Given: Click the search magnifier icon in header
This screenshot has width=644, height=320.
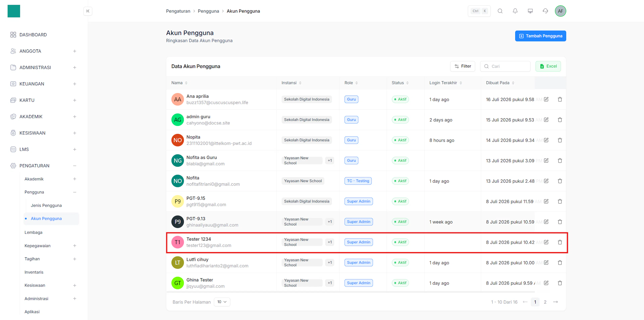Looking at the screenshot, I should coord(500,11).
